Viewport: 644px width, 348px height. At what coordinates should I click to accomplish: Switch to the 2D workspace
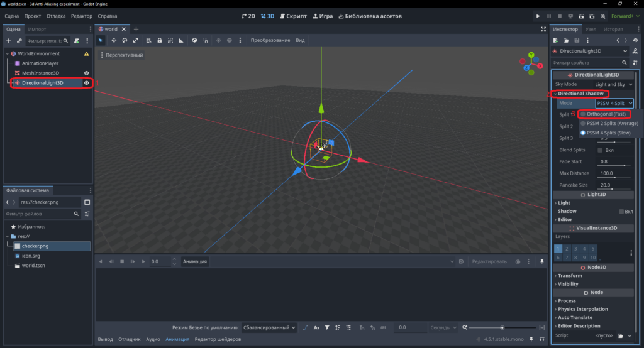coord(248,16)
